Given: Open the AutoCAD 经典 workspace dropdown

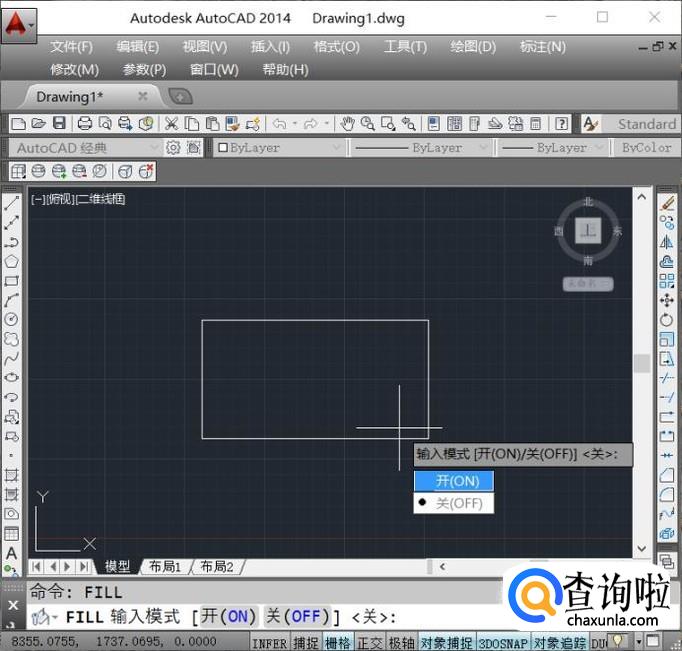Looking at the screenshot, I should point(85,148).
